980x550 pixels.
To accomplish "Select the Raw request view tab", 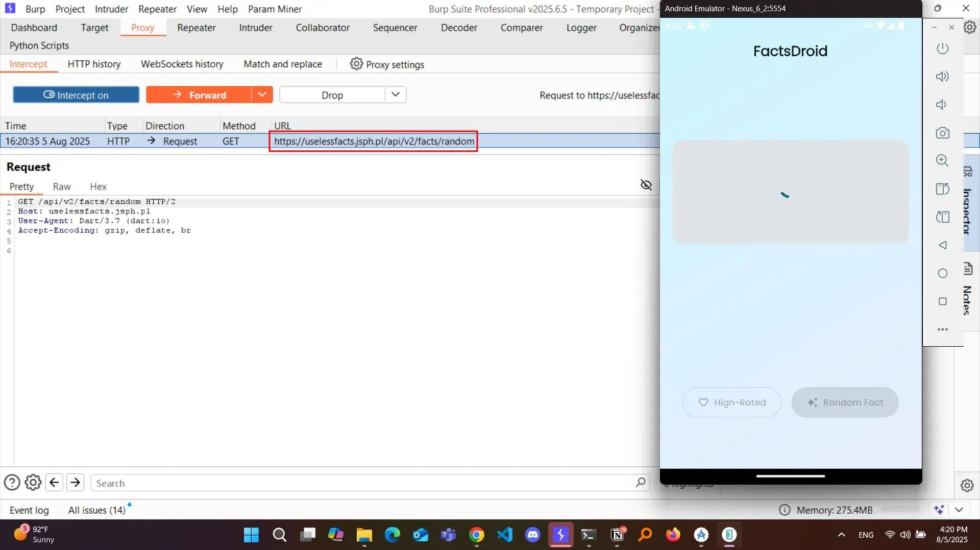I will point(62,186).
